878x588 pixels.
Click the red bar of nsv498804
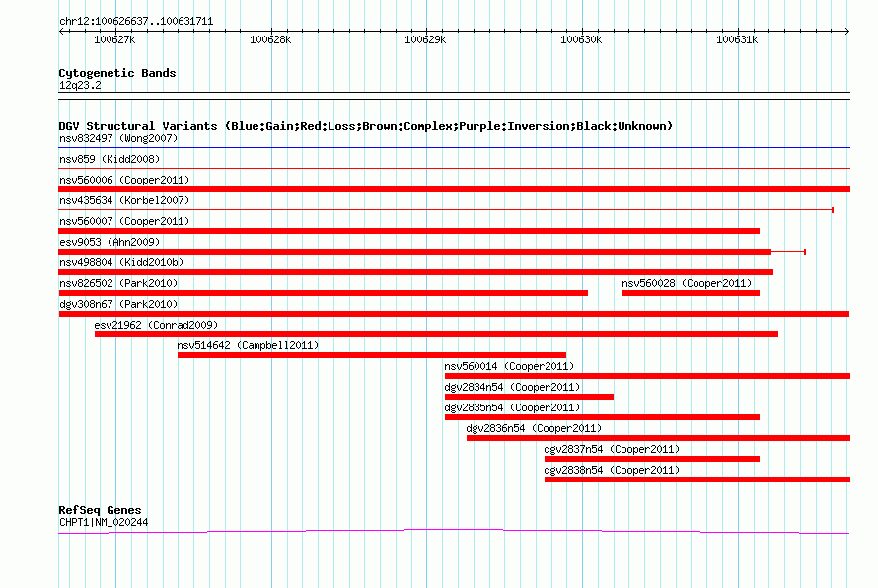[416, 272]
